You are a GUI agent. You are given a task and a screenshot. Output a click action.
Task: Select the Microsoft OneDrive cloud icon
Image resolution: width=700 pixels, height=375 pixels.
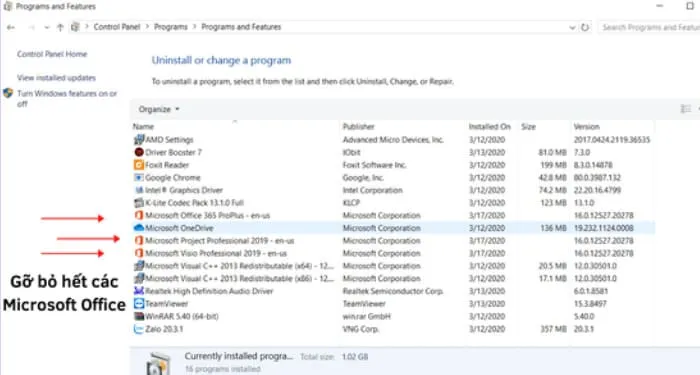139,228
